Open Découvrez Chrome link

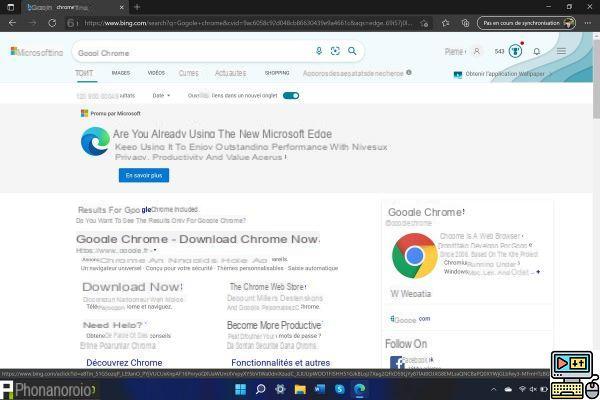point(124,362)
